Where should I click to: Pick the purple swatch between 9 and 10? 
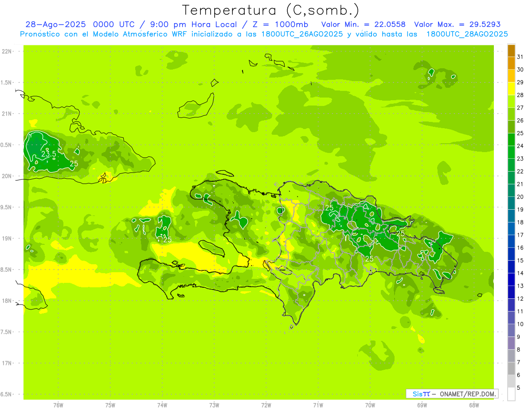tap(511, 331)
